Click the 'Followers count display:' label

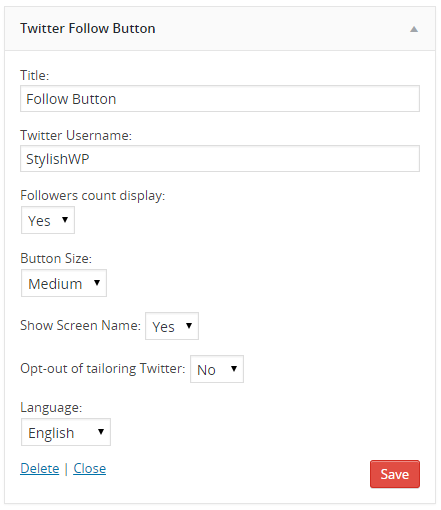(93, 195)
